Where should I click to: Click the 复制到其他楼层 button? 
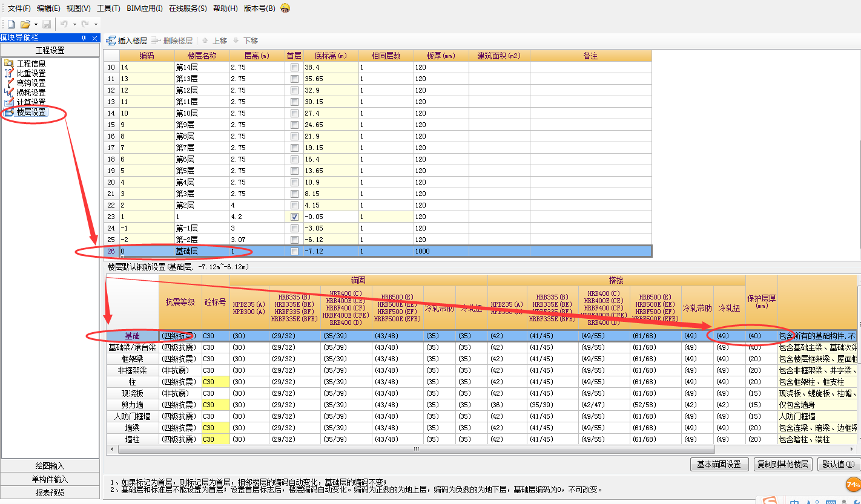[783, 465]
